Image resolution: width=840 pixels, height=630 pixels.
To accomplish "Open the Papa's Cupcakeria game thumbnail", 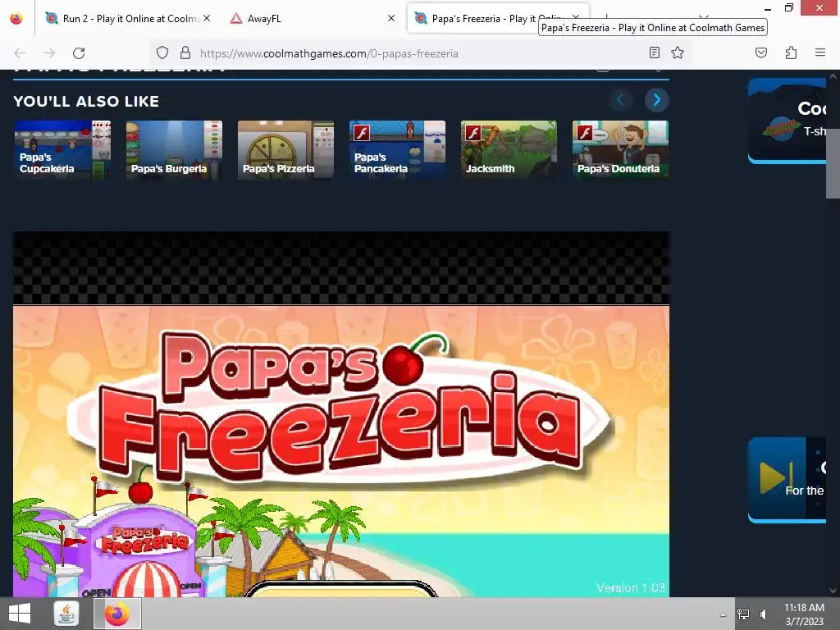I will pyautogui.click(x=62, y=149).
